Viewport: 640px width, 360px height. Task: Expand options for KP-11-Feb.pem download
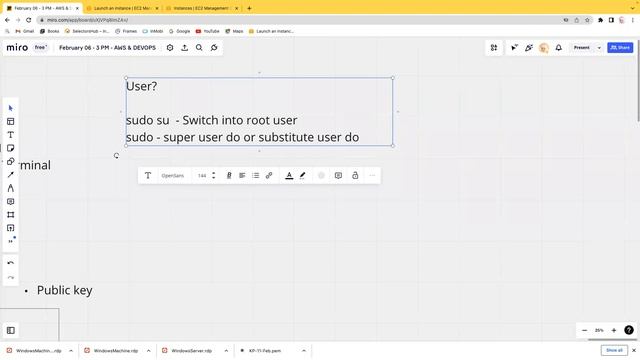coord(304,351)
